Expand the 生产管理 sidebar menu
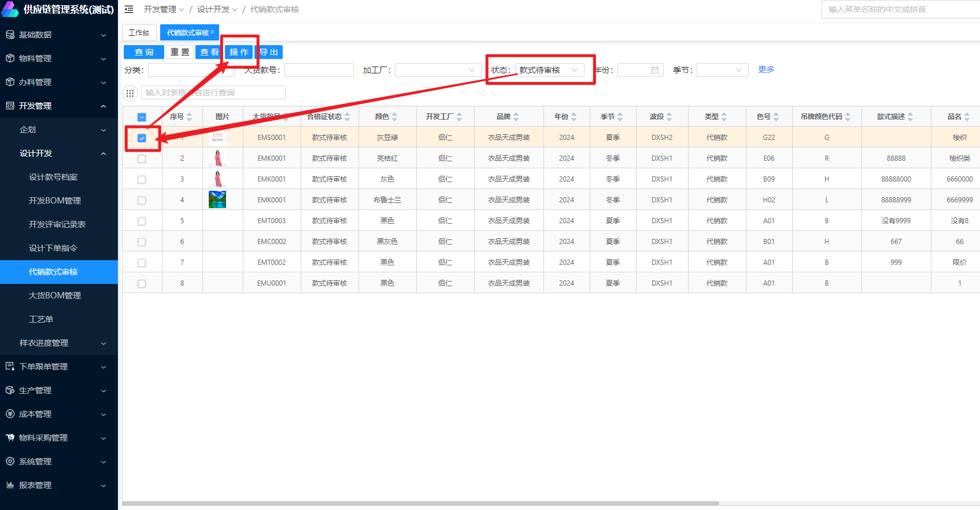The width and height of the screenshot is (980, 510). pos(58,390)
